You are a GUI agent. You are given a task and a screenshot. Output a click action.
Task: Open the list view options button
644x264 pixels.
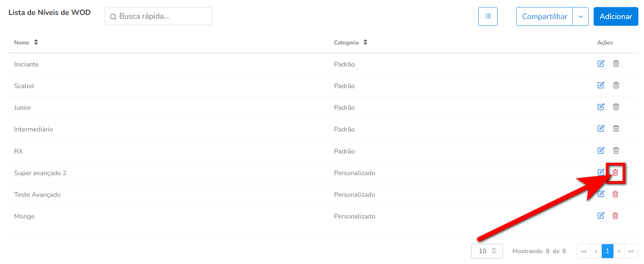pyautogui.click(x=488, y=16)
